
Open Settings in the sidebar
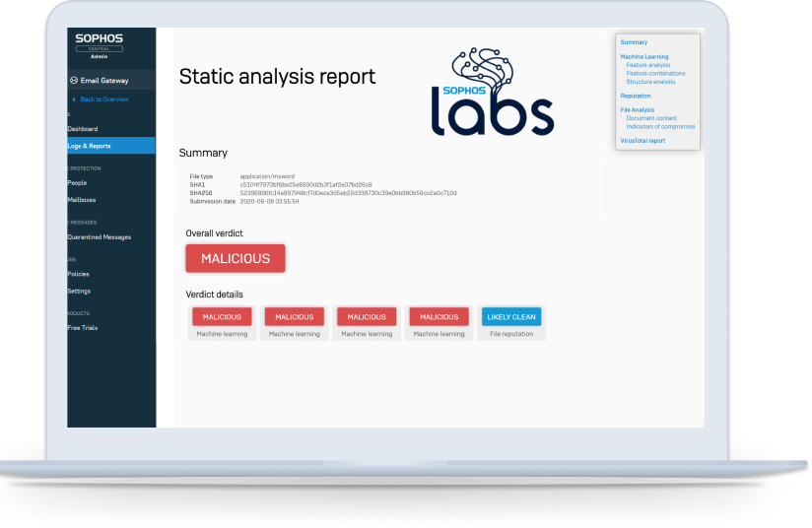tap(79, 291)
